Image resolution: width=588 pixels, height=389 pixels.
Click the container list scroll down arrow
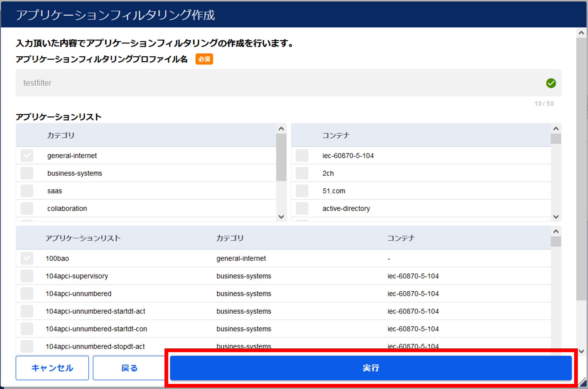pos(556,217)
